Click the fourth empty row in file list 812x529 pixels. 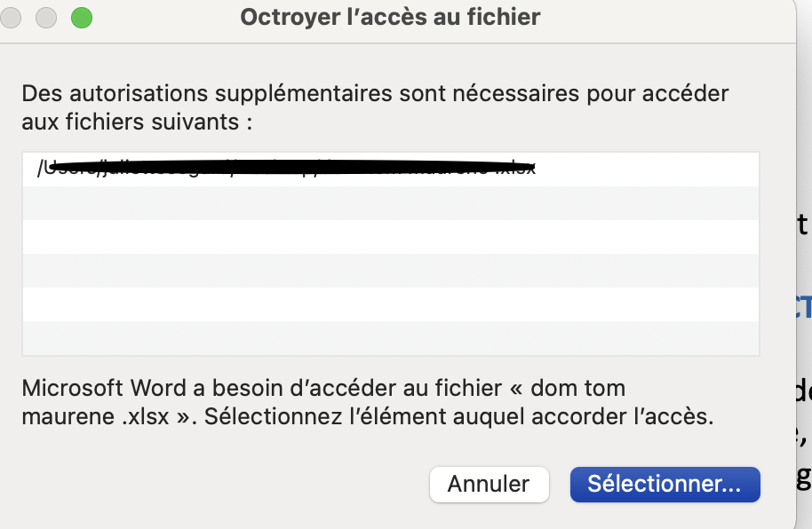(x=391, y=271)
